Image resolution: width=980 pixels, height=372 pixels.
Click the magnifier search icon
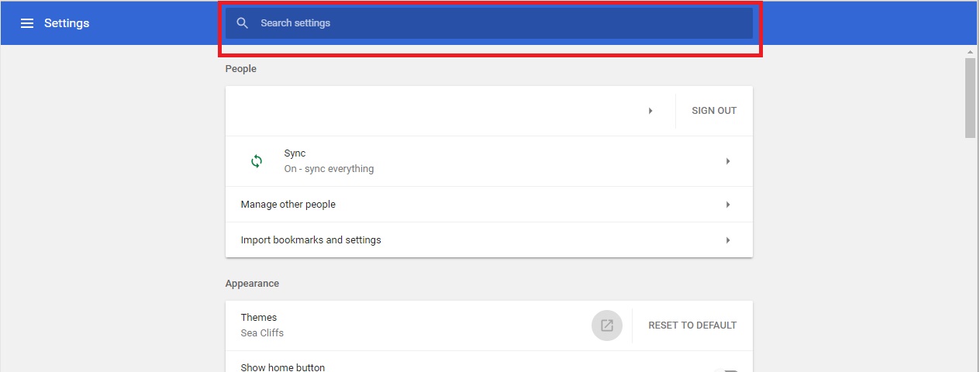[243, 23]
